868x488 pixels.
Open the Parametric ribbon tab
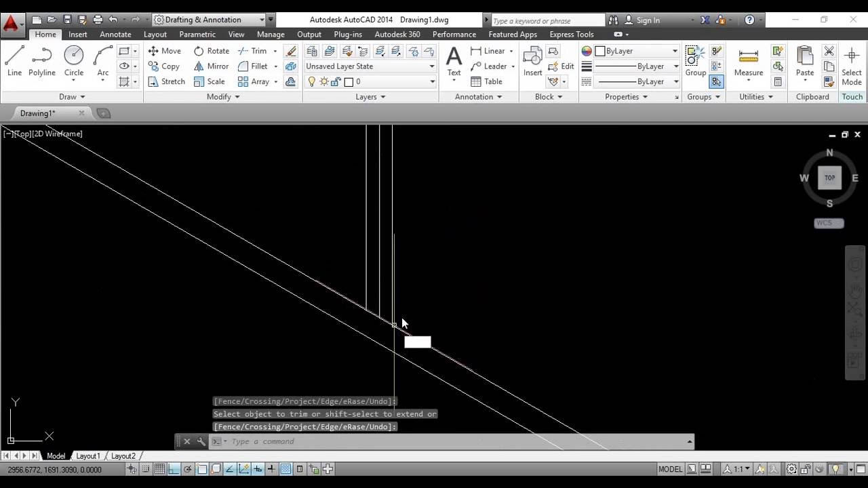pyautogui.click(x=197, y=35)
